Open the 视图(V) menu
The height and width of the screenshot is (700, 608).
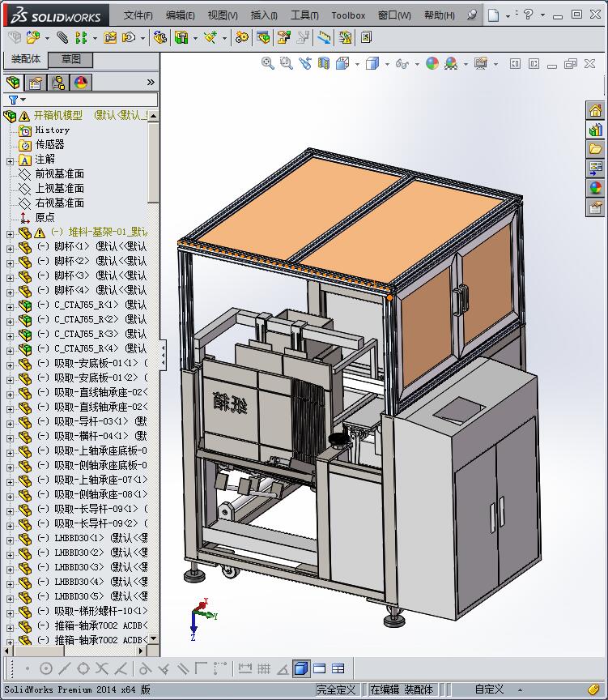tap(223, 15)
